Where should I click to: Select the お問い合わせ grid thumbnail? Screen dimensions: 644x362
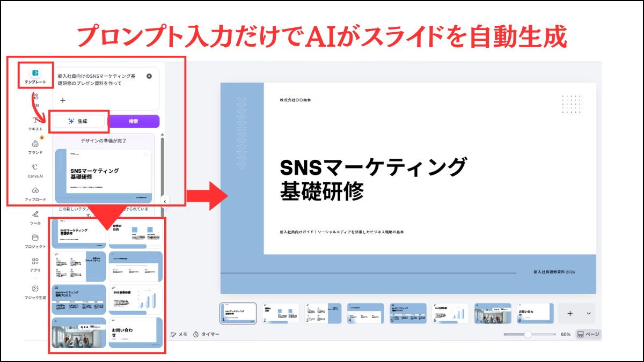pyautogui.click(x=135, y=333)
